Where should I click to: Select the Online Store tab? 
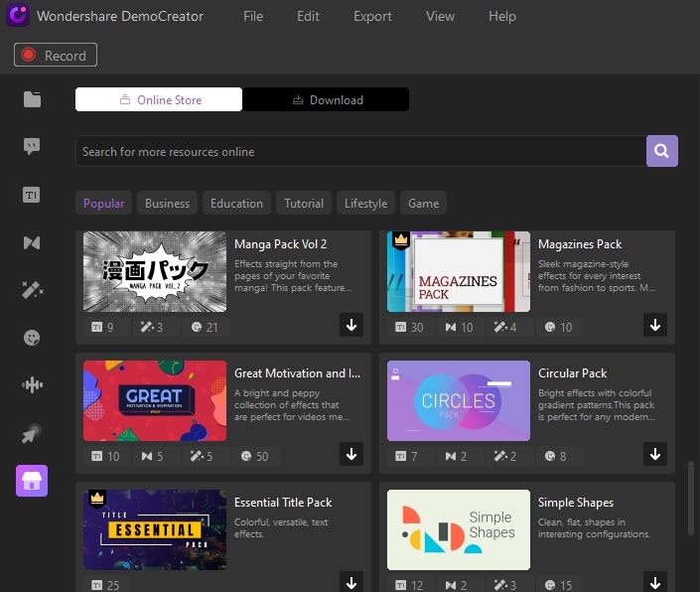click(x=159, y=100)
